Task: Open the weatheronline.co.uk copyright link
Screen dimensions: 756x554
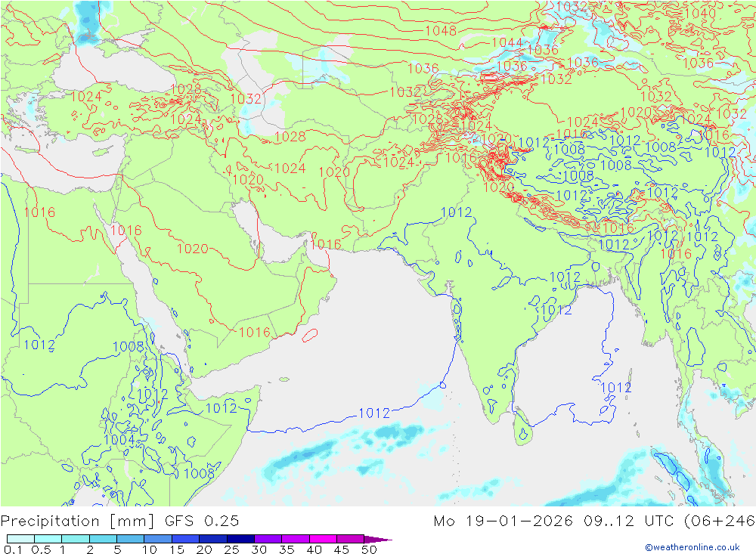Action: pyautogui.click(x=692, y=547)
